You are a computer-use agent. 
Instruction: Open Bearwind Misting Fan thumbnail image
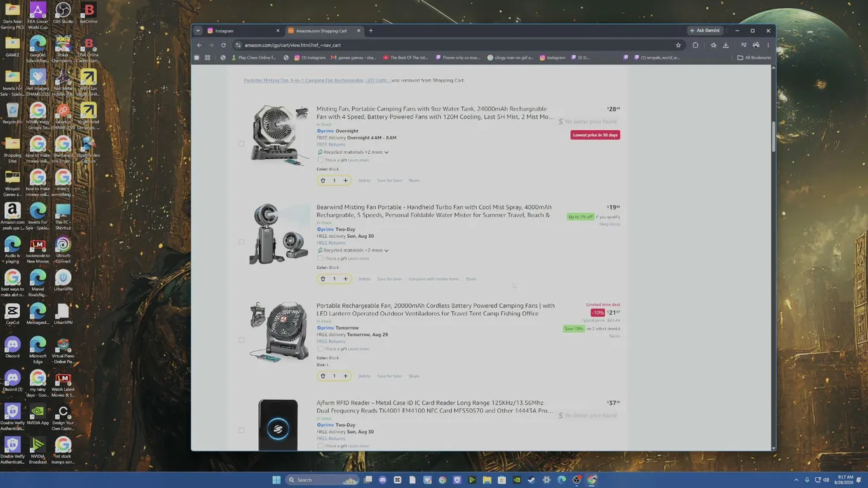click(x=279, y=233)
